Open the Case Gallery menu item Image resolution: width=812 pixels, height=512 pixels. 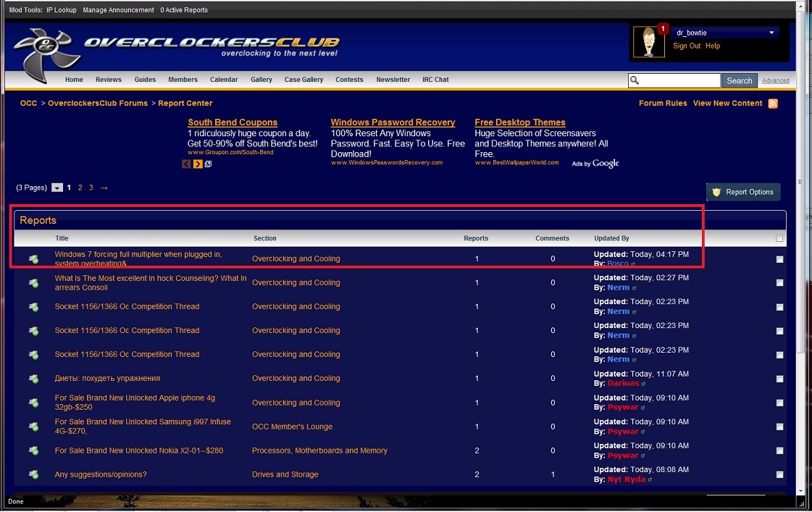[x=304, y=80]
